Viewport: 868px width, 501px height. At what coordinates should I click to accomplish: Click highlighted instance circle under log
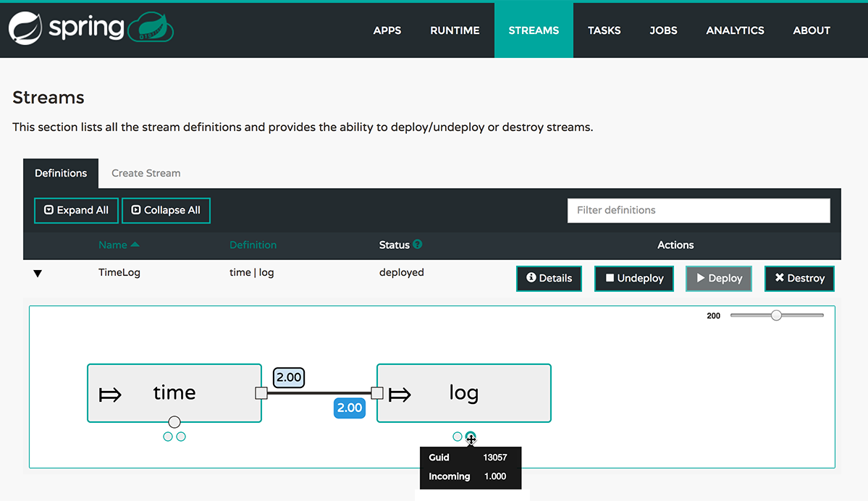tap(471, 437)
